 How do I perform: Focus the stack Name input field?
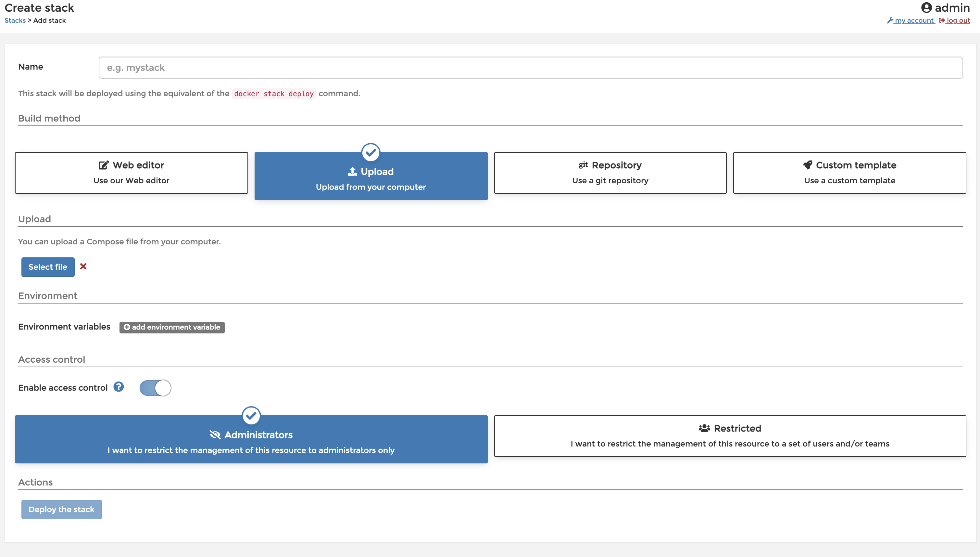pos(530,68)
